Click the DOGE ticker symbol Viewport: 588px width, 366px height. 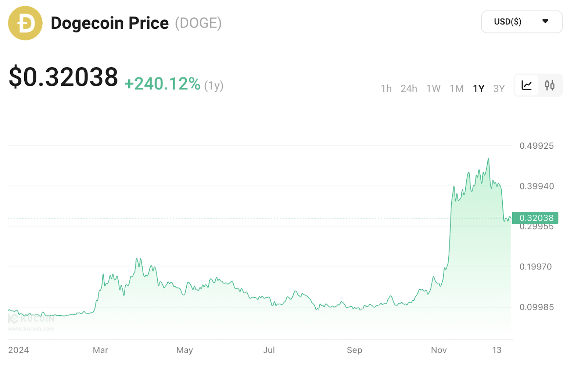point(198,23)
